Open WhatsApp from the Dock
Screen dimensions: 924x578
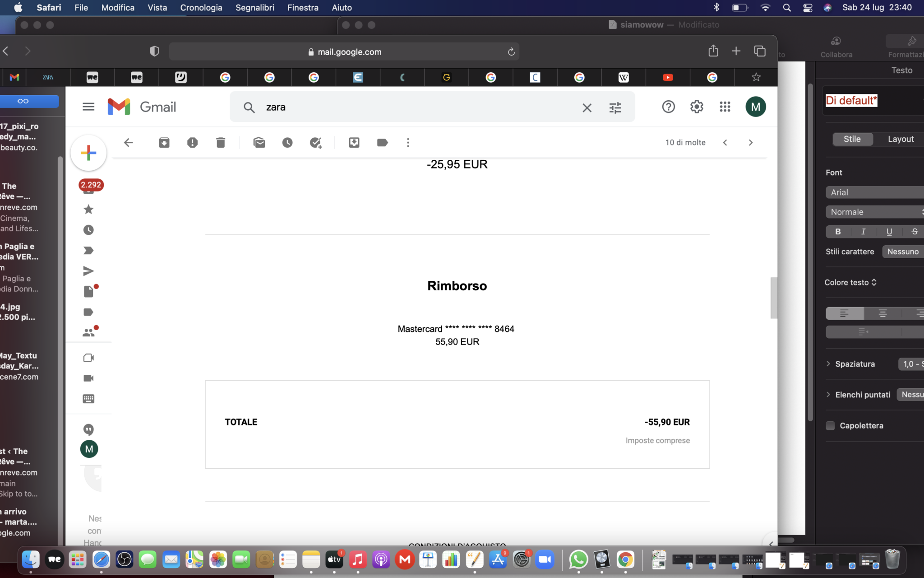(578, 560)
